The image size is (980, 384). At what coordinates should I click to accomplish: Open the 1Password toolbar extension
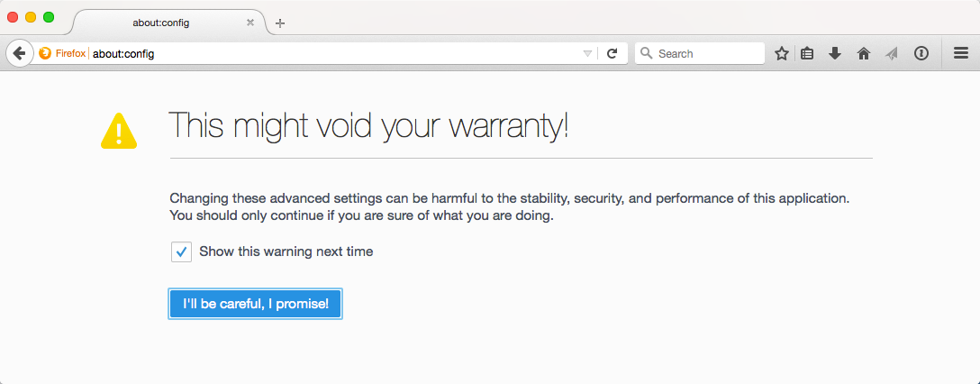point(921,54)
